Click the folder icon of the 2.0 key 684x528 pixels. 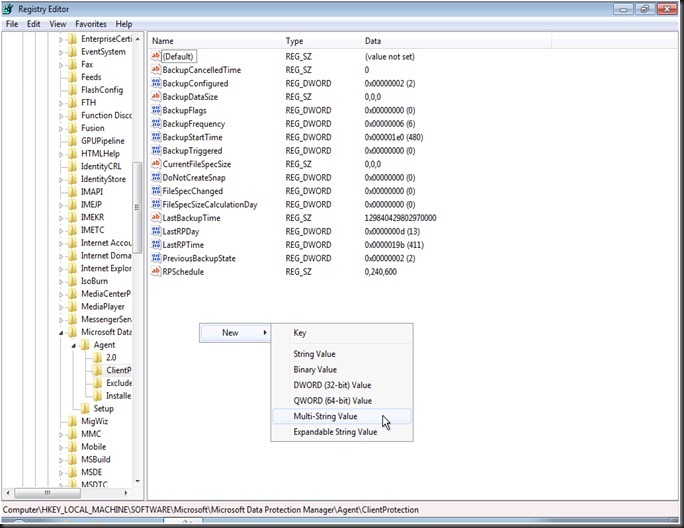tap(97, 357)
